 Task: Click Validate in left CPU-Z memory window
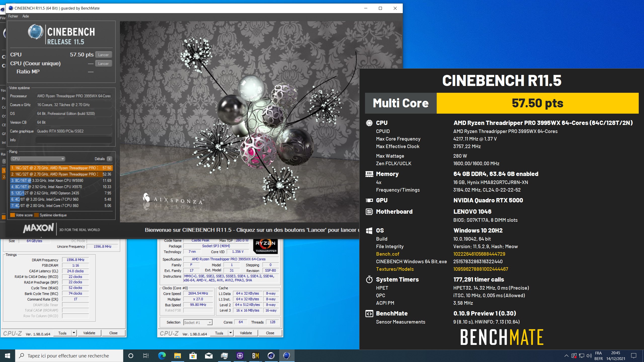pyautogui.click(x=89, y=333)
